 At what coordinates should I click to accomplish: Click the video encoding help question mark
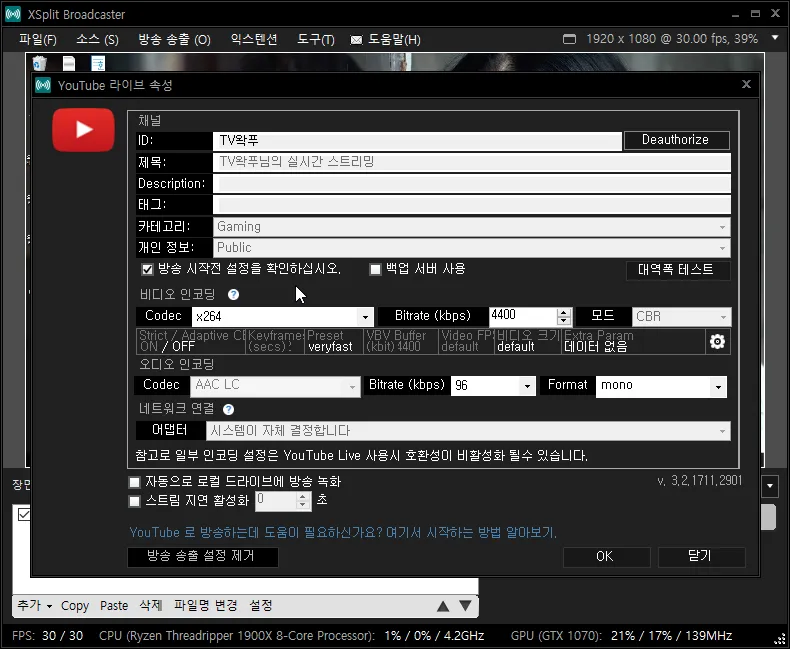coord(233,294)
